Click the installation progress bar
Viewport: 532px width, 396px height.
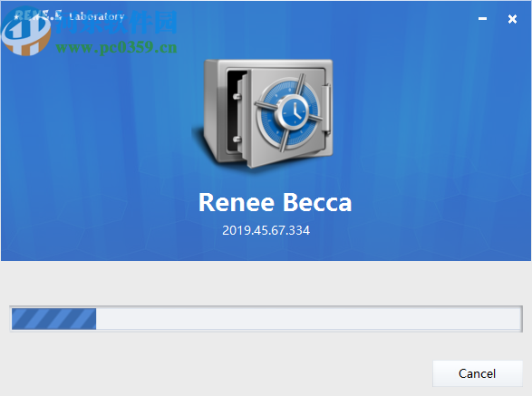266,319
